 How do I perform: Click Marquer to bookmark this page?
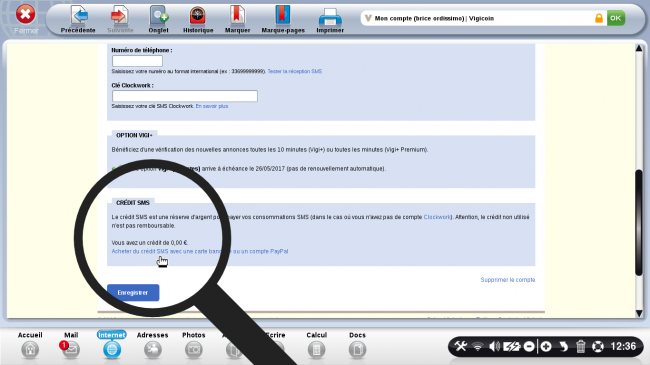pos(238,16)
